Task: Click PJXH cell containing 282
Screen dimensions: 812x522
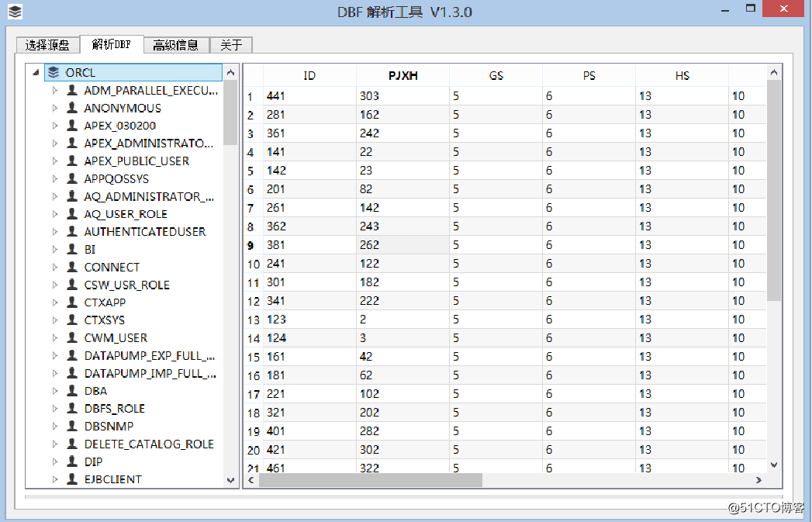Action: 403,430
